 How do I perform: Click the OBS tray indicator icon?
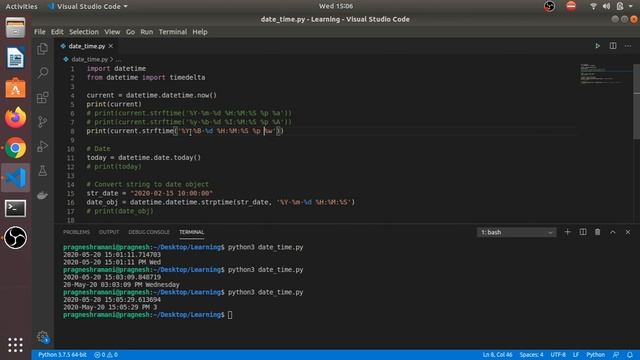549,6
